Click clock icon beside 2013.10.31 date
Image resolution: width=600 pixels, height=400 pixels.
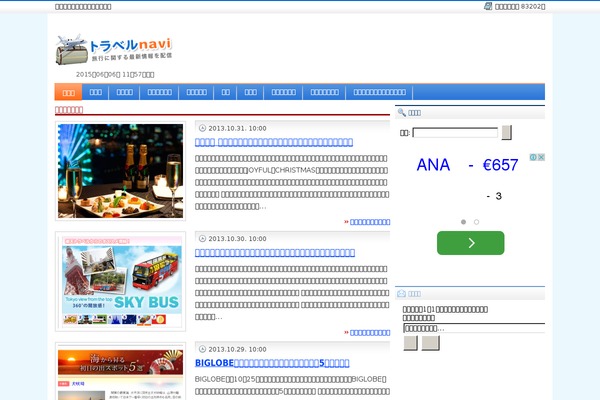(x=202, y=128)
